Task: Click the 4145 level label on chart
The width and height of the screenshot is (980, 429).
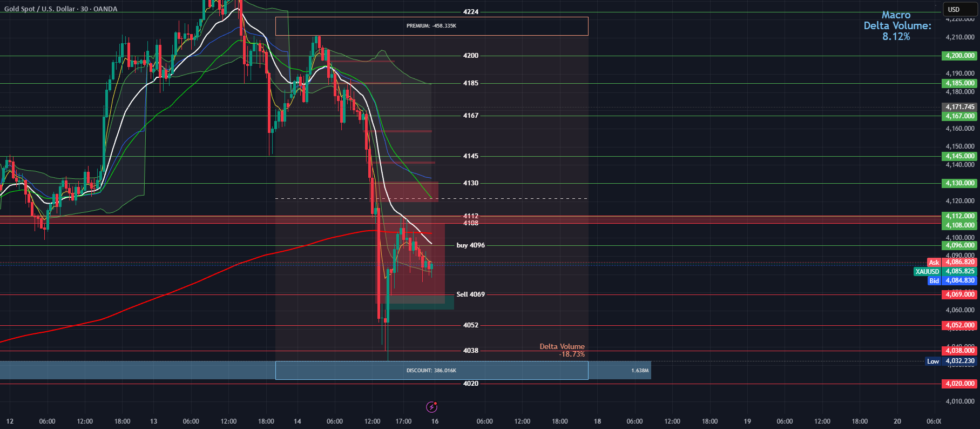Action: 471,156
